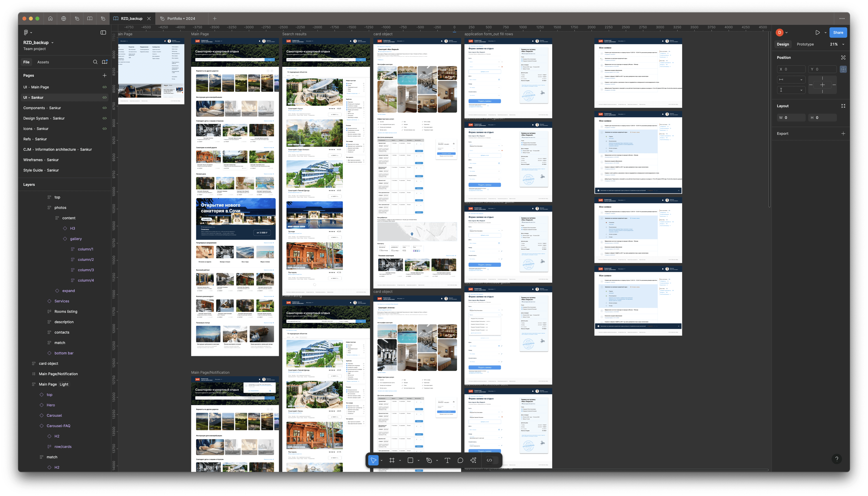
Task: Select the Rectangle shape tool
Action: [x=410, y=460]
